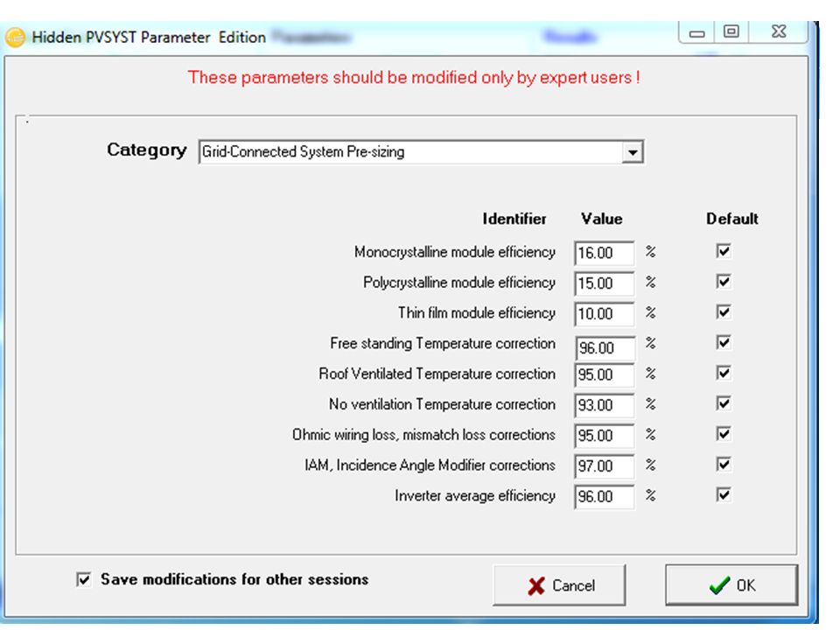Uncheck Save modifications for other sessions
Image resolution: width=840 pixels, height=630 pixels.
coord(84,579)
